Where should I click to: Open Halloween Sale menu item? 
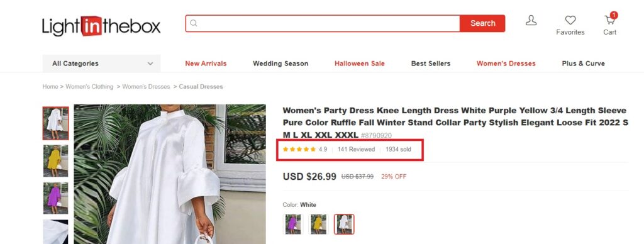coord(359,64)
